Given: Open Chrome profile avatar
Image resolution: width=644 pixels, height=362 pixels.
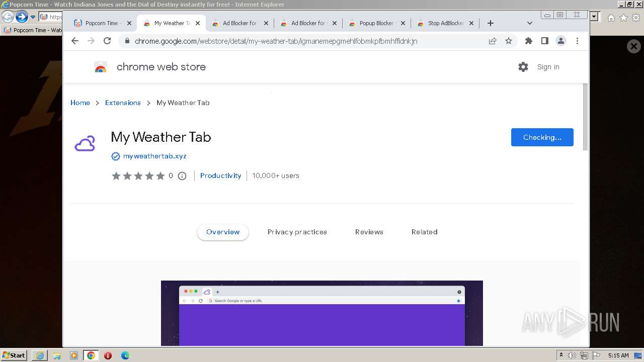Looking at the screenshot, I should [561, 41].
